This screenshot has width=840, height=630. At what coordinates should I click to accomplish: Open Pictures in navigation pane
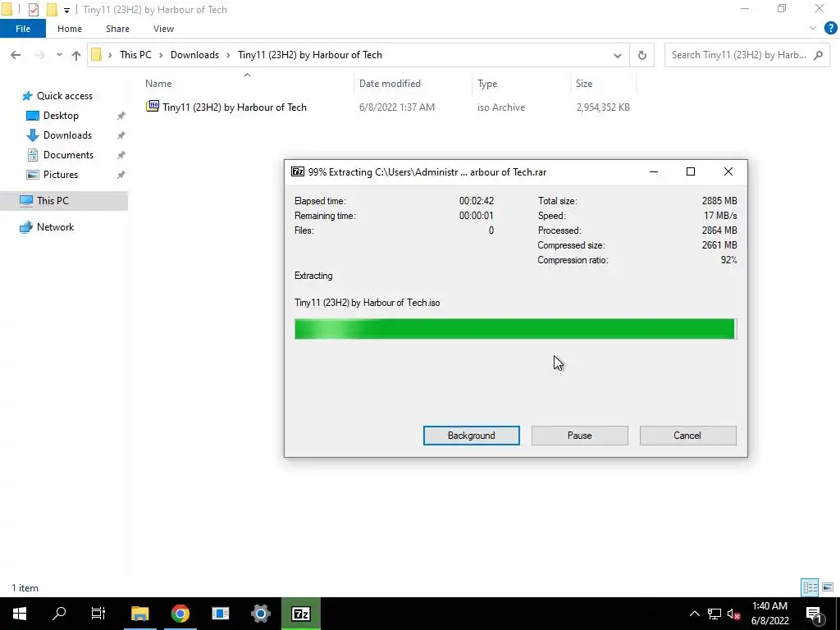click(61, 175)
